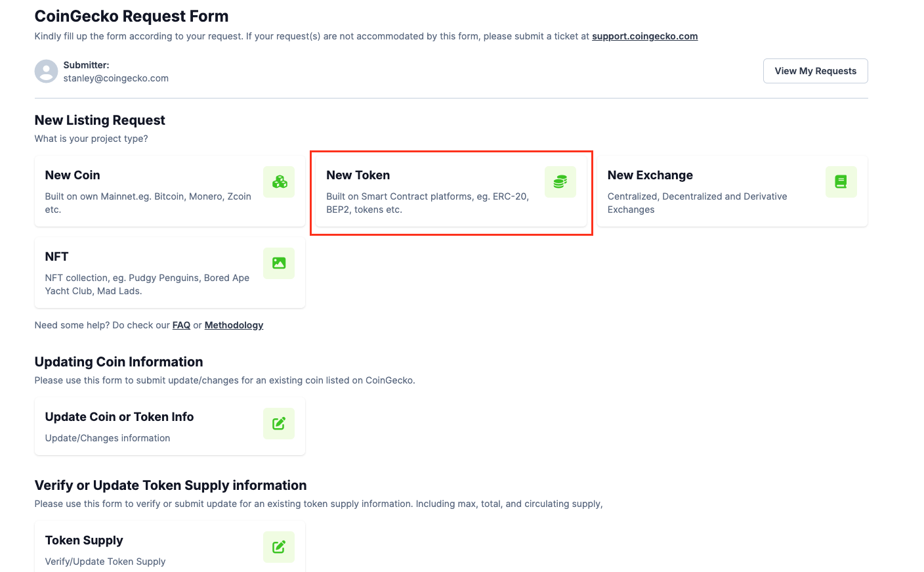Select the NFT card title
The width and height of the screenshot is (924, 572).
pos(56,257)
